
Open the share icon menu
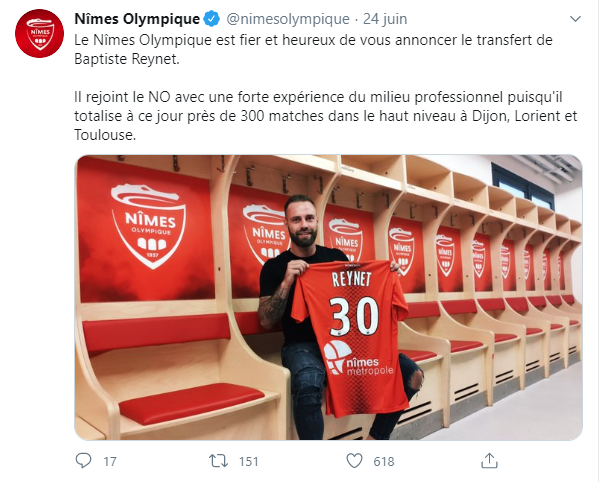click(x=489, y=461)
